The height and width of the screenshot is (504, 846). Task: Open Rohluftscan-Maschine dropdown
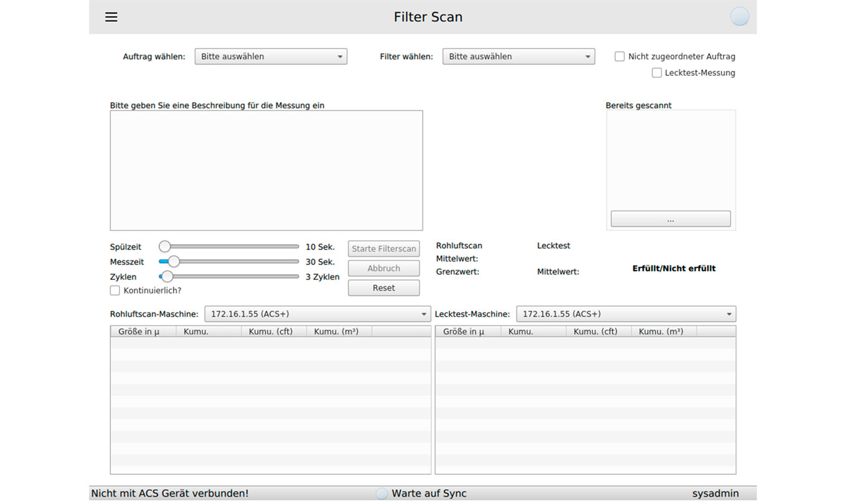317,314
